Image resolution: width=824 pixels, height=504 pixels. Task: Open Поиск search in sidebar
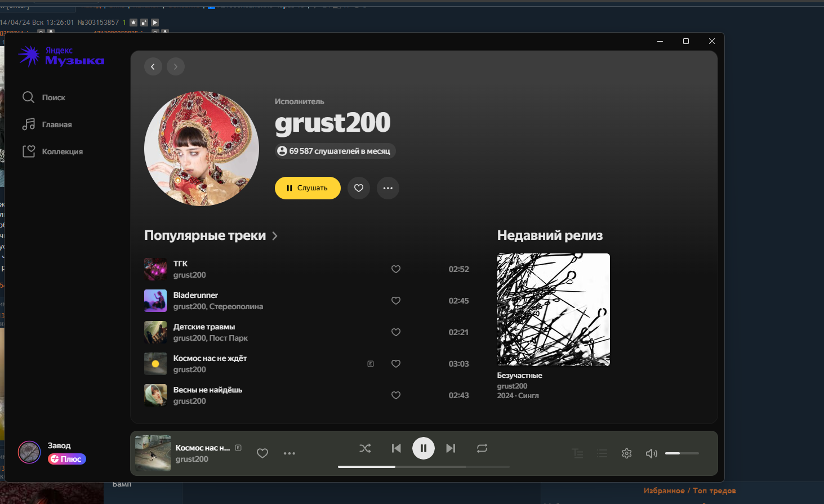(44, 97)
